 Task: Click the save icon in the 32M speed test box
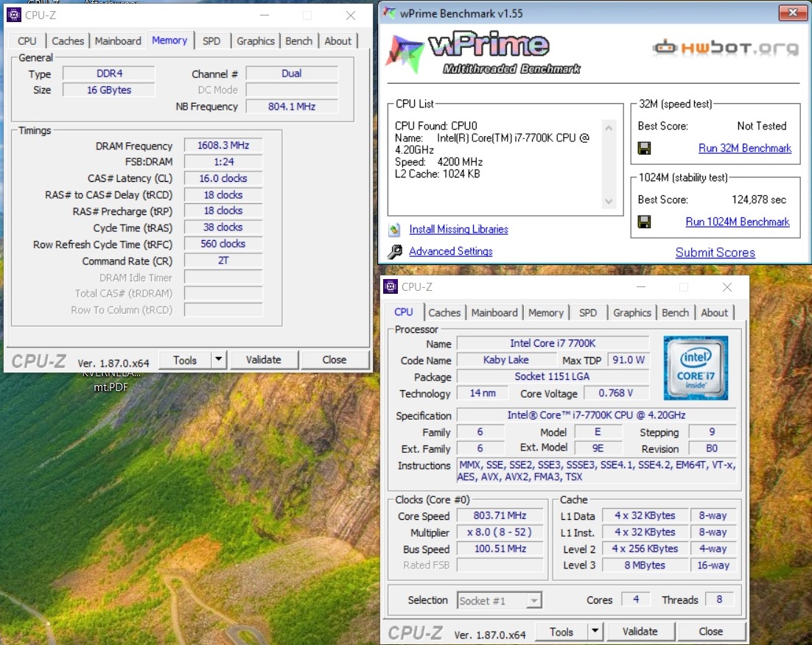[x=644, y=149]
